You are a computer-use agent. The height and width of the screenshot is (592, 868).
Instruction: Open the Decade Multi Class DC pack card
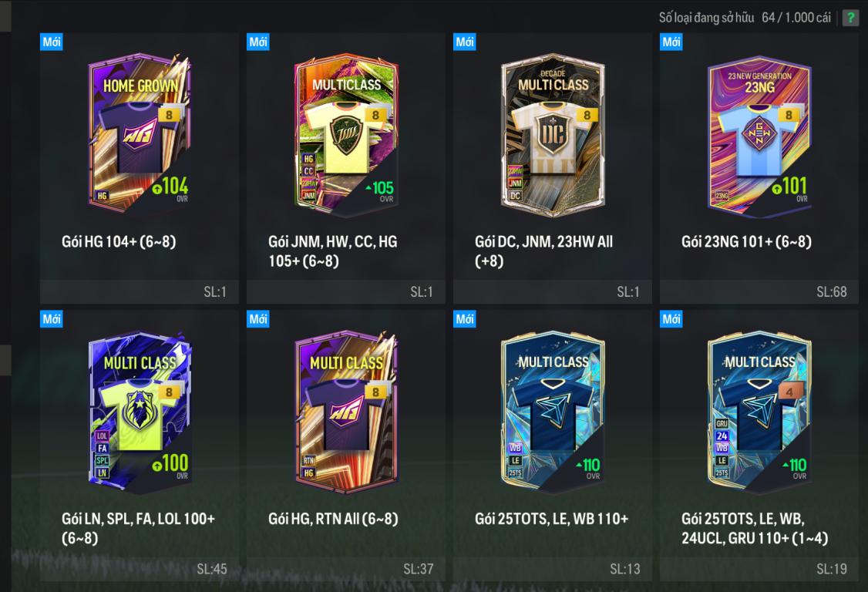click(x=553, y=134)
